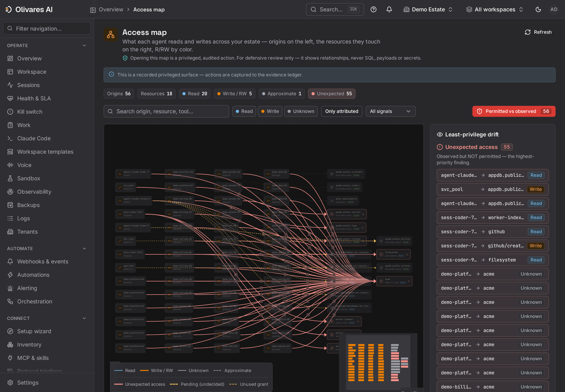This screenshot has height=392, width=565.
Task: Go to Workspace in sidebar
Action: click(47, 72)
